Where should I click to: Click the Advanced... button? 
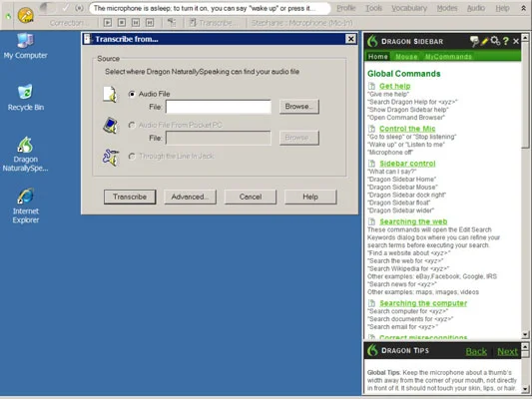(x=190, y=197)
